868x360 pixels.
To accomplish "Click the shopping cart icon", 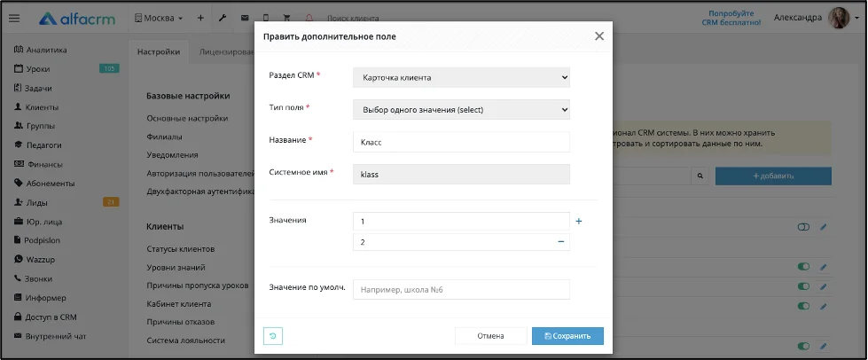I will (x=286, y=19).
